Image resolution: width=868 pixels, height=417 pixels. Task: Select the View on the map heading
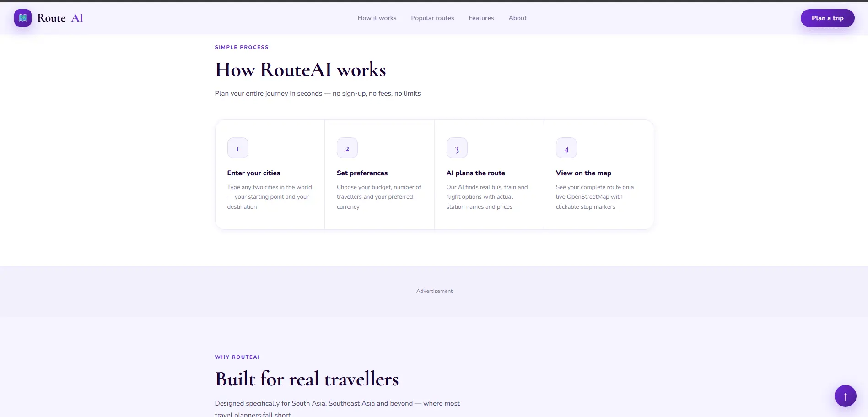tap(583, 173)
